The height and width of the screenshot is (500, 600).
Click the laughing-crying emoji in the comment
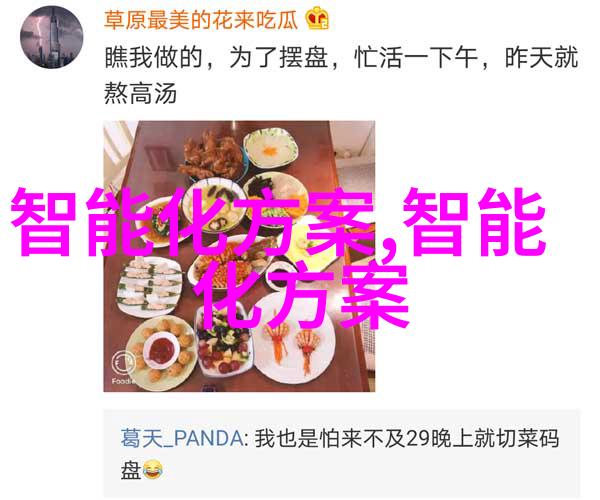153,470
